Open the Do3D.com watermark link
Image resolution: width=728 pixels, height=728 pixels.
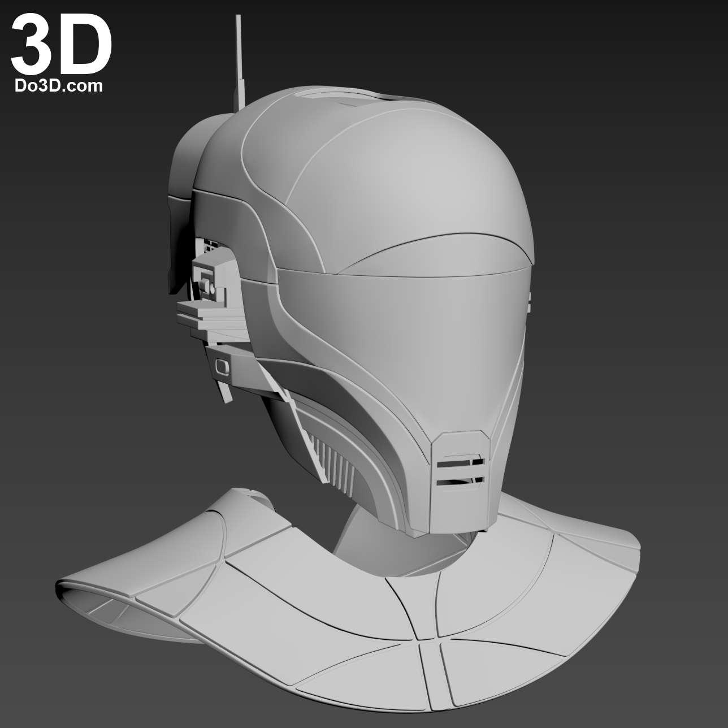click(58, 86)
